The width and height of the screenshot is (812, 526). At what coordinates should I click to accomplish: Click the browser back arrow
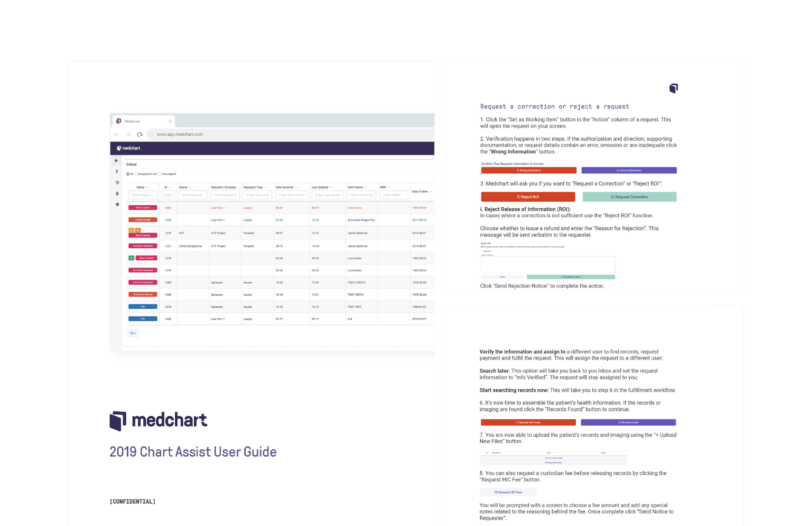(x=117, y=134)
